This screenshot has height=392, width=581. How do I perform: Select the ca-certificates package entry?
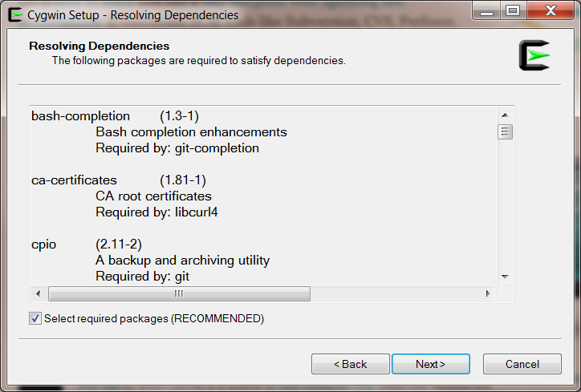click(74, 180)
